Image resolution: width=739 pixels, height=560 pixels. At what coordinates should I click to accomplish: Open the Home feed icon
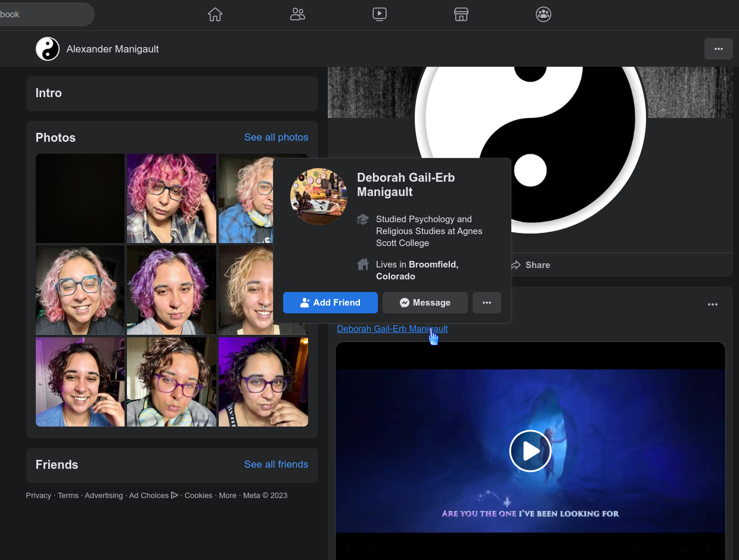[215, 14]
